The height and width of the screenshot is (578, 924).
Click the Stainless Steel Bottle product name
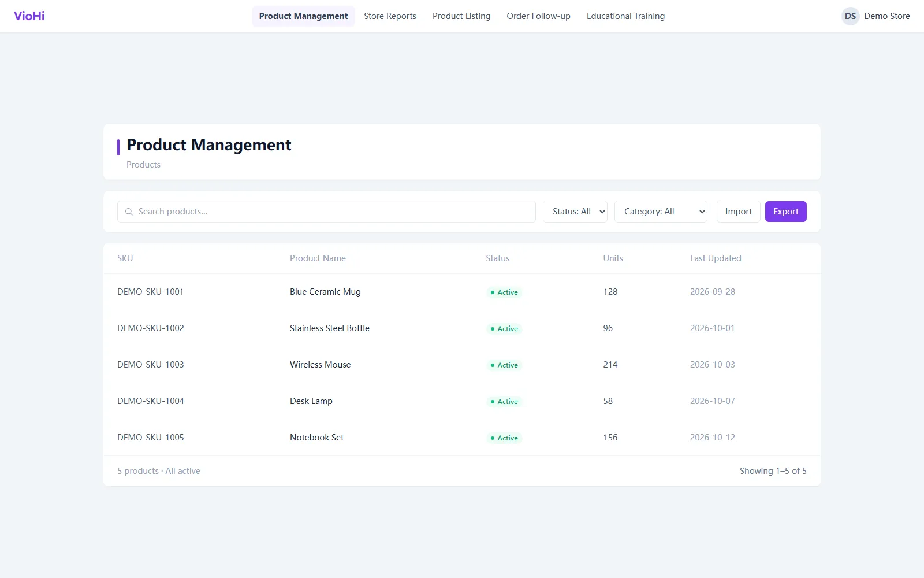click(x=330, y=328)
